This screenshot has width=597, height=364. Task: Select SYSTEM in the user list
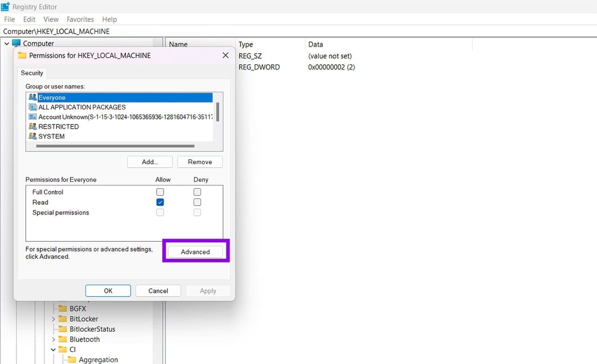(51, 136)
